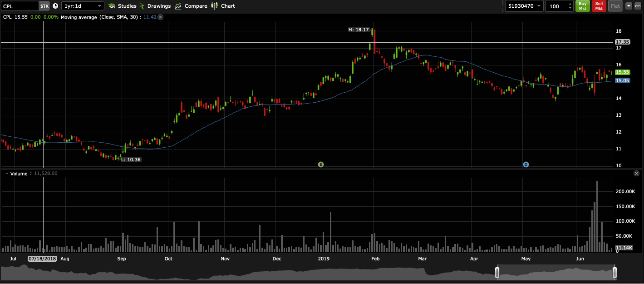Click the 07/18/2018 date cursor label

pyautogui.click(x=42, y=259)
